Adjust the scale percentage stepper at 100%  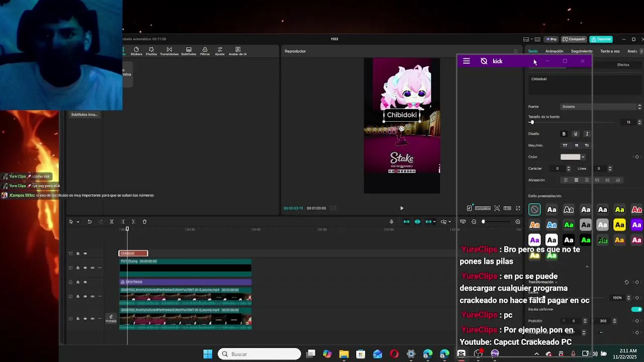[628, 298]
